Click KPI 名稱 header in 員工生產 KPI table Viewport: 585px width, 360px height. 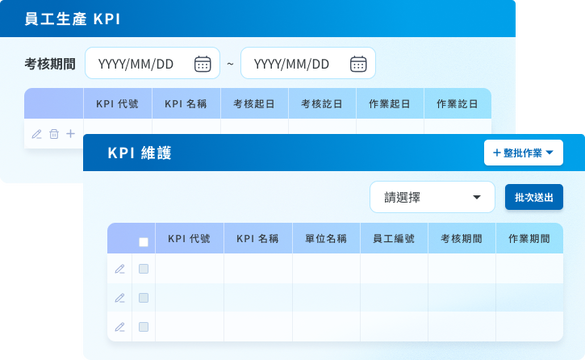(186, 104)
